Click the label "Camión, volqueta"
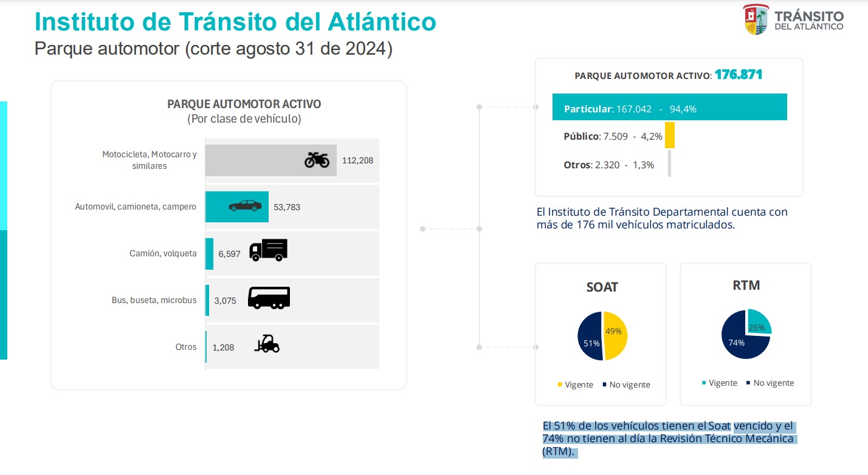 [163, 253]
